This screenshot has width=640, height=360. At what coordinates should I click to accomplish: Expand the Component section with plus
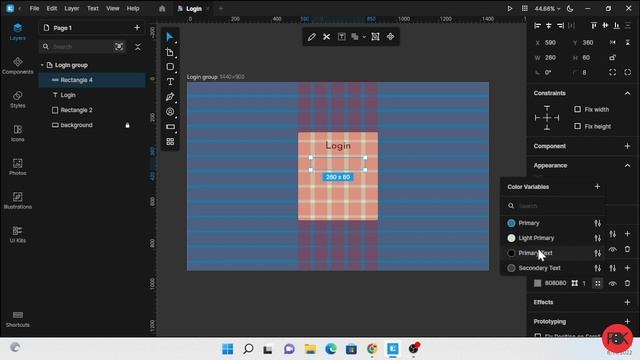(x=627, y=146)
